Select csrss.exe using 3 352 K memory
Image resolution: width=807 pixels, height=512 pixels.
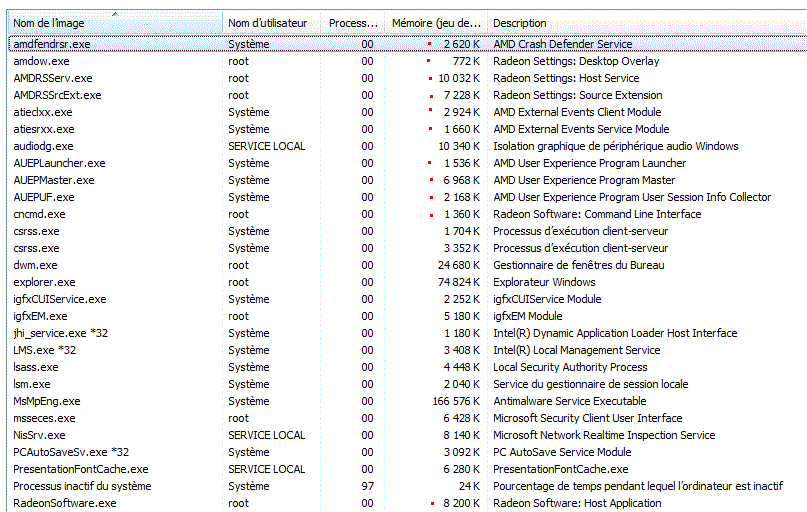(x=36, y=248)
